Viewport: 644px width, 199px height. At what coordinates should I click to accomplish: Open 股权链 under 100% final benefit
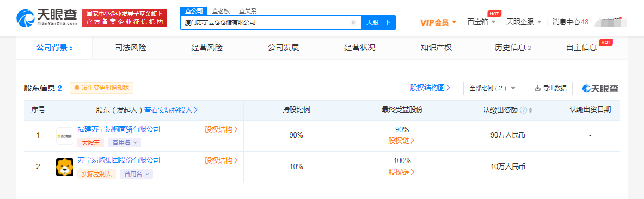pyautogui.click(x=401, y=171)
